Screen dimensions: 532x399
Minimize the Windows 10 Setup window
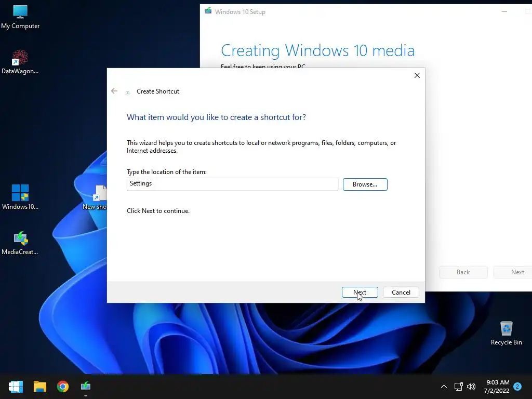pyautogui.click(x=504, y=11)
